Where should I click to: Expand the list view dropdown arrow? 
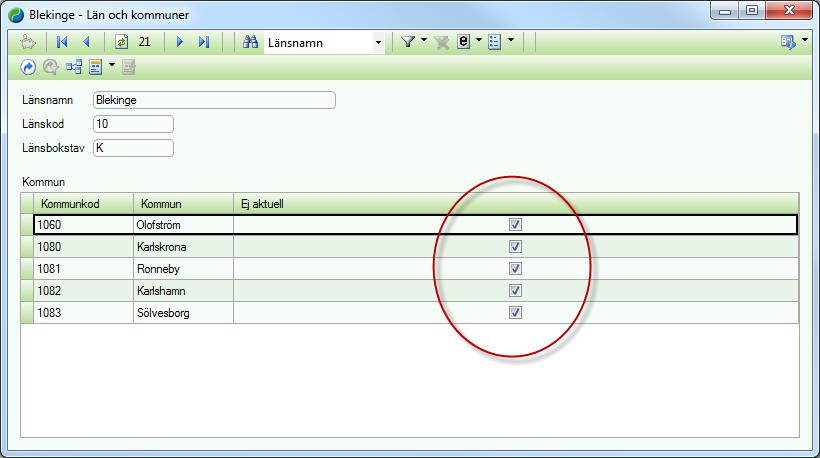pos(511,40)
